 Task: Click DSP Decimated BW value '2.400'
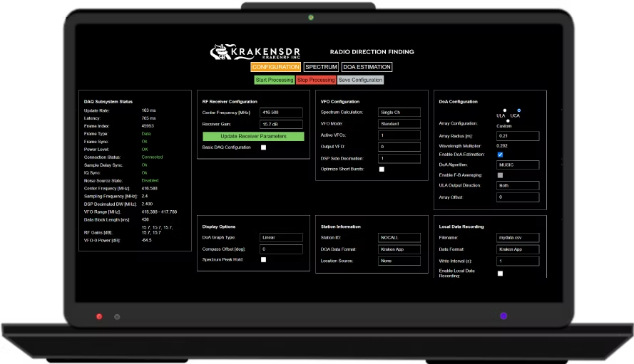coord(147,204)
